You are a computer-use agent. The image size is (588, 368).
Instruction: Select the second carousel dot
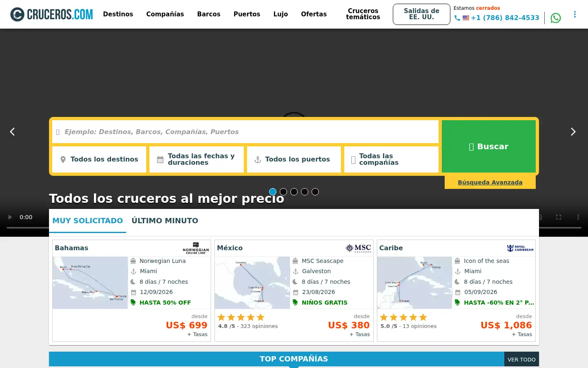pyautogui.click(x=283, y=192)
